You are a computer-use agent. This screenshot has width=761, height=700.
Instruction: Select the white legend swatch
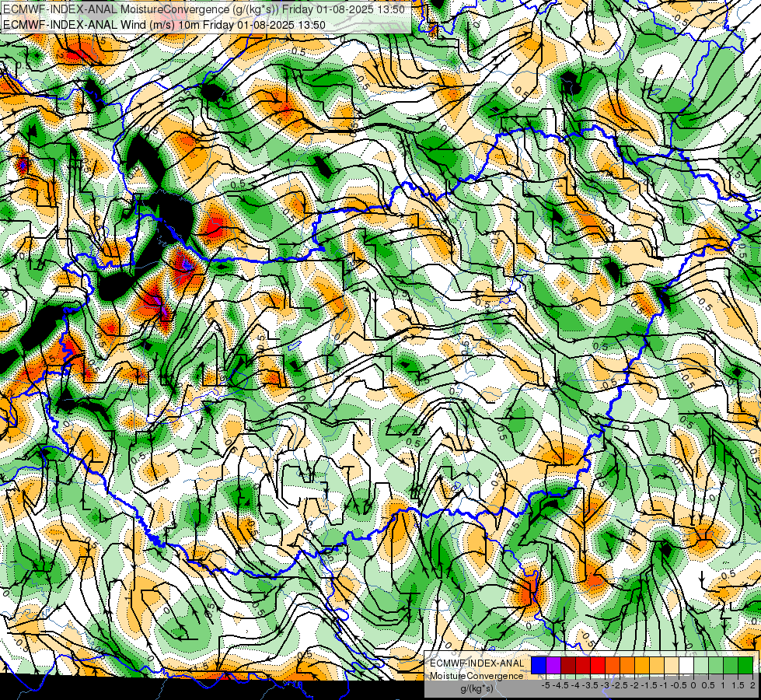(686, 665)
